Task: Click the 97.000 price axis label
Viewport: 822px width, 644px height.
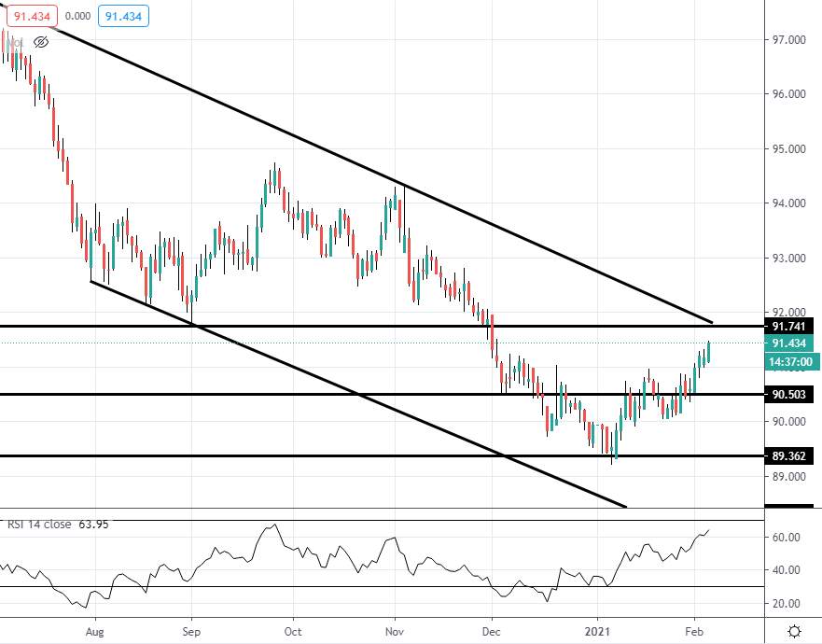Action: [789, 39]
